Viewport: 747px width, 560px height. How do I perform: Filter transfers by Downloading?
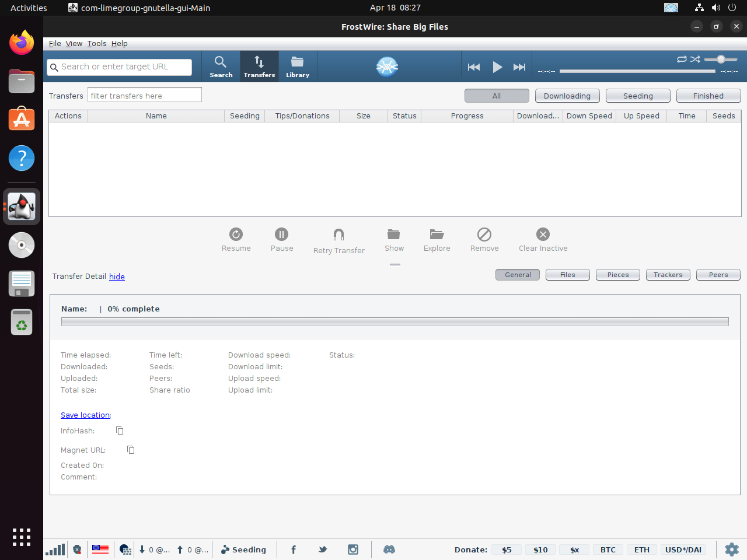click(x=567, y=96)
